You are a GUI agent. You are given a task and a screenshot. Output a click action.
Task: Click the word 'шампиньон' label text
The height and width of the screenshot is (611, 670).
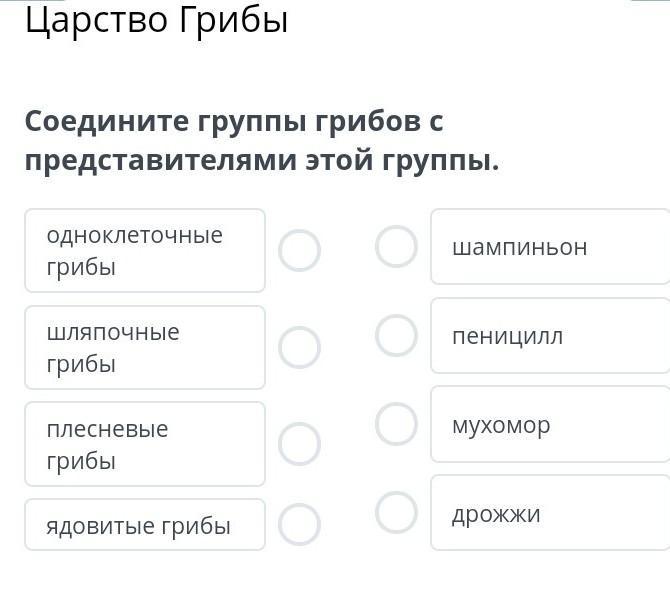tap(519, 247)
